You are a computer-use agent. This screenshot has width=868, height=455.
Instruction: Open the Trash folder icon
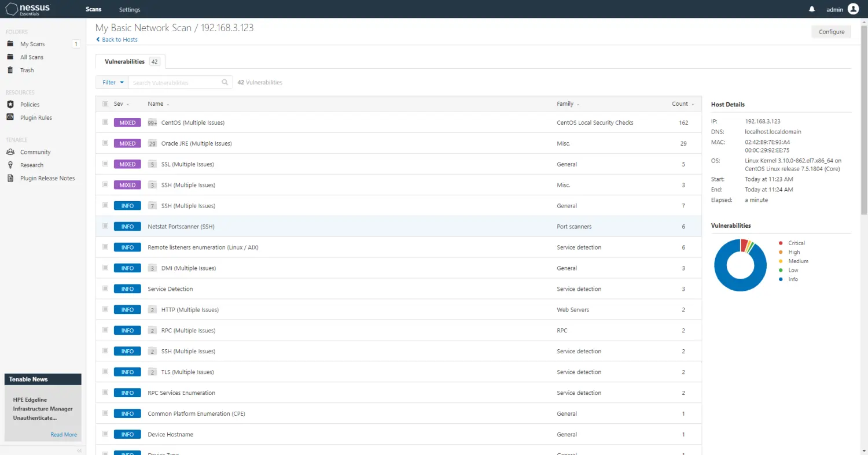point(10,70)
